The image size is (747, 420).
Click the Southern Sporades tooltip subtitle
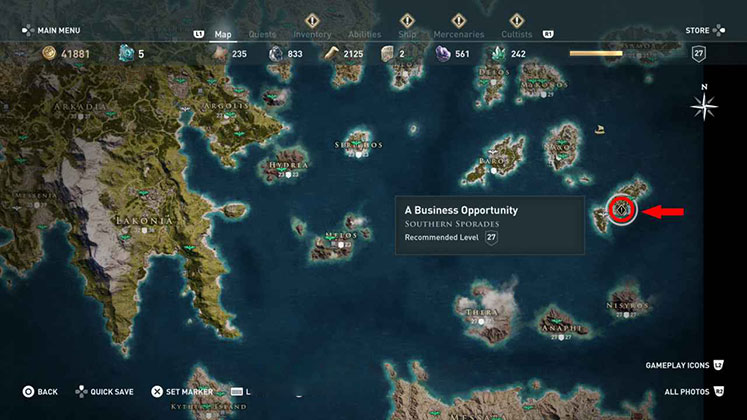(x=452, y=224)
